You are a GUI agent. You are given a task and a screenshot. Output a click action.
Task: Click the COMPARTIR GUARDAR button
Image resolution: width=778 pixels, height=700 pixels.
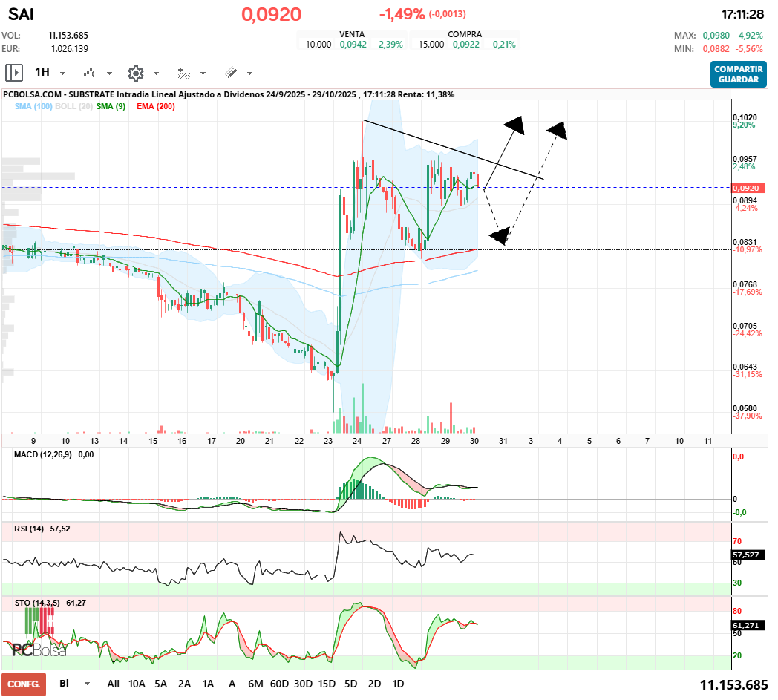pyautogui.click(x=739, y=74)
